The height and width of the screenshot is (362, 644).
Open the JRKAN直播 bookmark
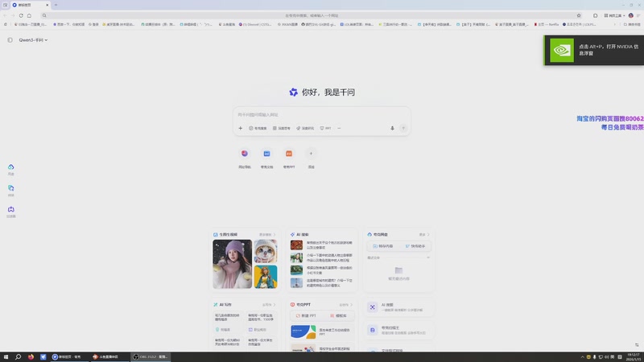(287, 24)
